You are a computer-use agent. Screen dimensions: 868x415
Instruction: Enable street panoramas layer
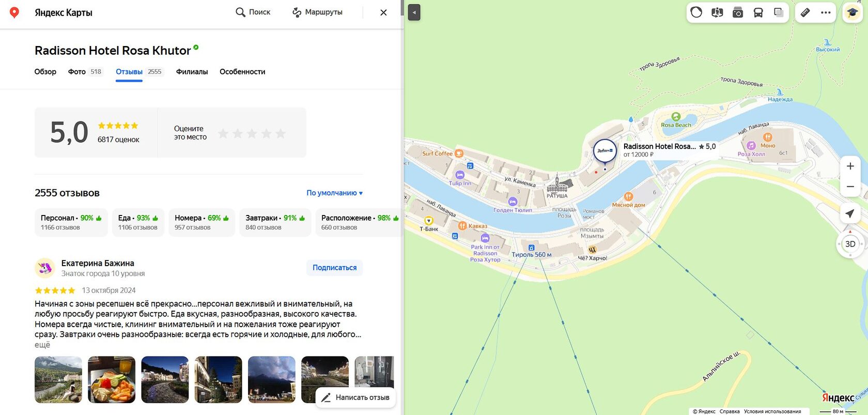click(717, 12)
